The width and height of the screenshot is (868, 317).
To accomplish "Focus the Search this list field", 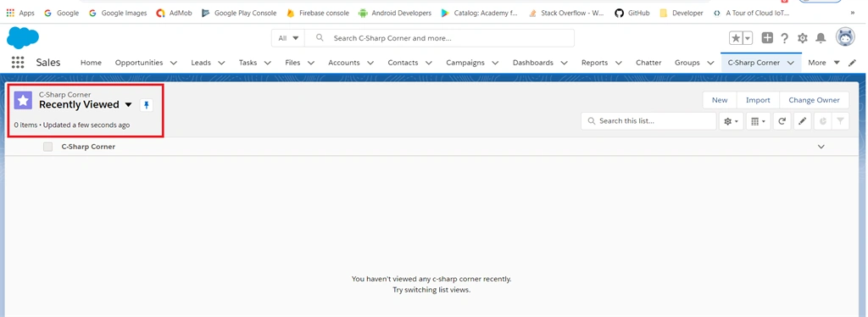I will [648, 120].
